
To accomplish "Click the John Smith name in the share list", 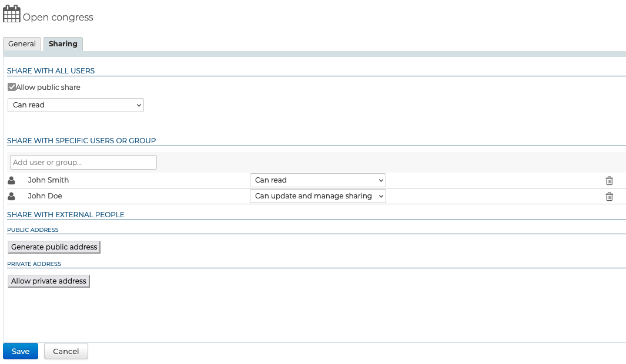I will (x=48, y=180).
